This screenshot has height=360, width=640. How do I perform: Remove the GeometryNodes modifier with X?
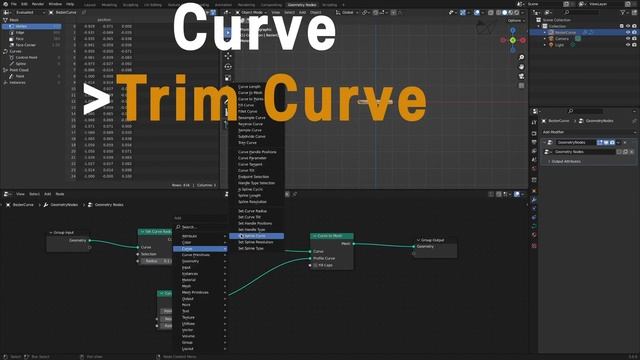tap(625, 142)
